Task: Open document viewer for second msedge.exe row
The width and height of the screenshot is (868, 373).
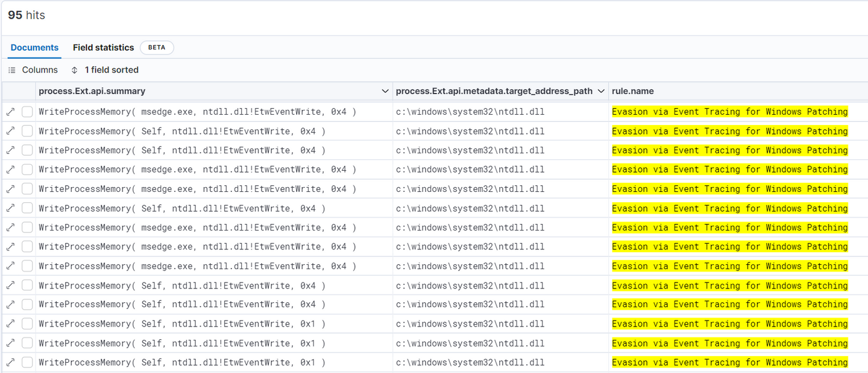Action: click(12, 169)
